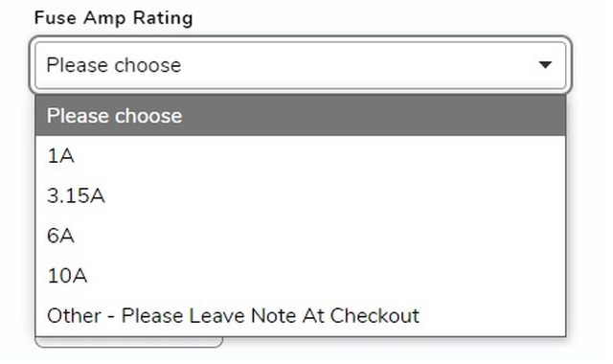Reset selection to the grey Please choose row
613x364 pixels.
pyautogui.click(x=300, y=116)
